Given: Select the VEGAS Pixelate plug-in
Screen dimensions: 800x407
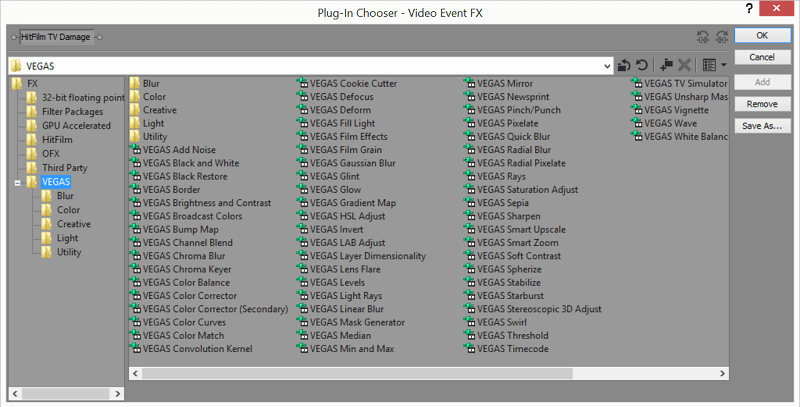Looking at the screenshot, I should click(x=501, y=123).
